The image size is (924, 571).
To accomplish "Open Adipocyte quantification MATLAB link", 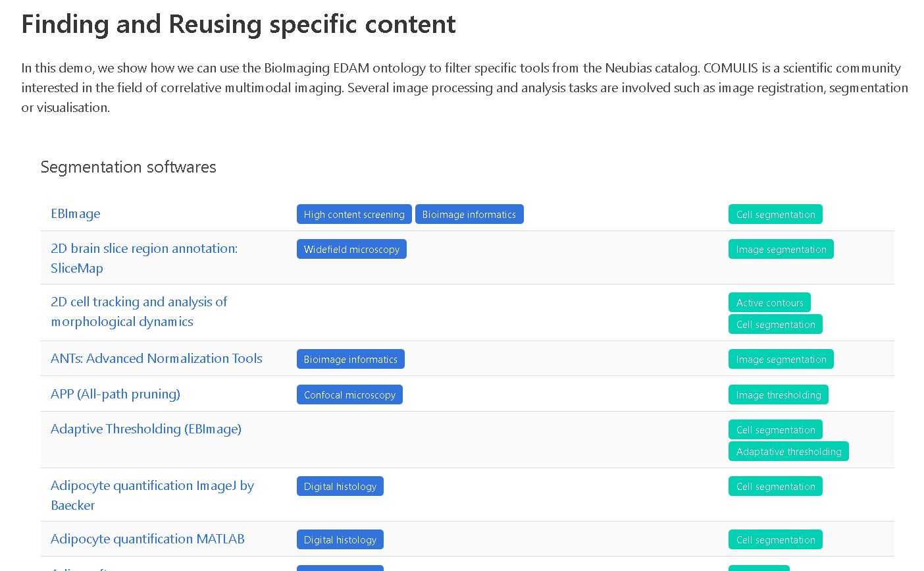I will point(147,539).
